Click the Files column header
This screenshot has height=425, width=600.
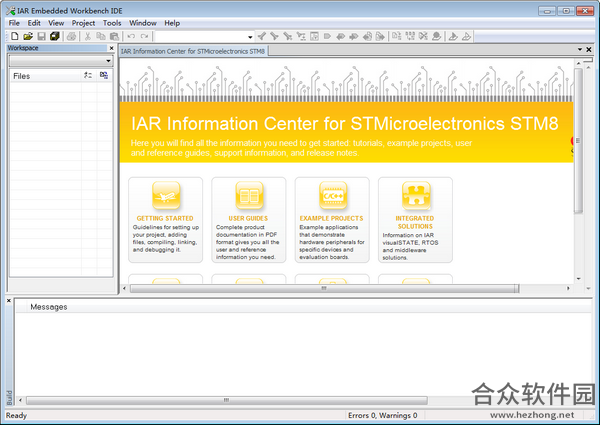(46, 76)
